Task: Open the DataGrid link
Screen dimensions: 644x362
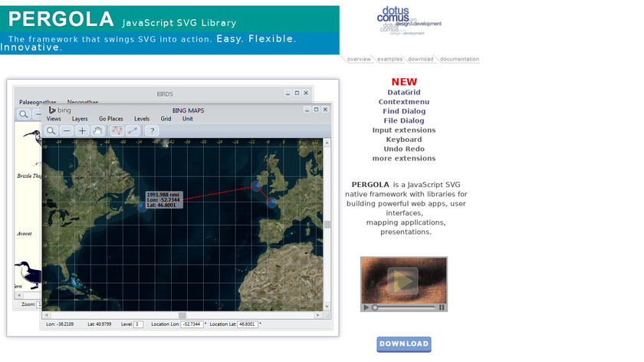Action: (x=404, y=93)
